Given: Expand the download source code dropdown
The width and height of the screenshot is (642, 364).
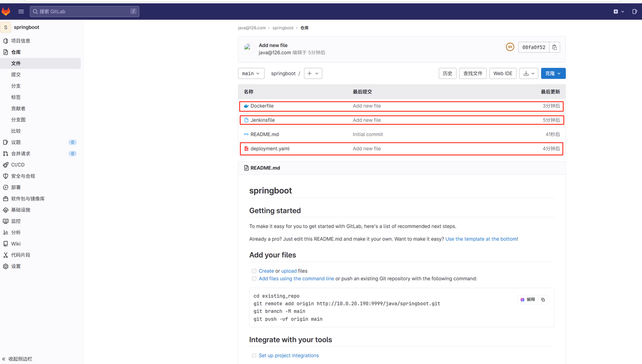Looking at the screenshot, I should (x=529, y=73).
